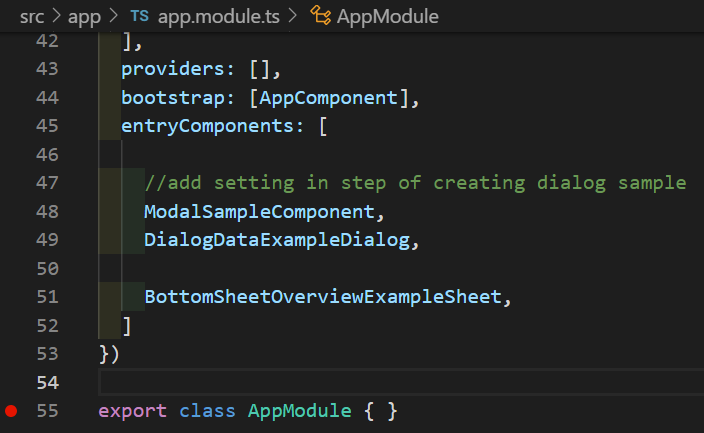The width and height of the screenshot is (704, 433).
Task: Place cursor in empty highlighted line 54
Action: click(x=401, y=383)
